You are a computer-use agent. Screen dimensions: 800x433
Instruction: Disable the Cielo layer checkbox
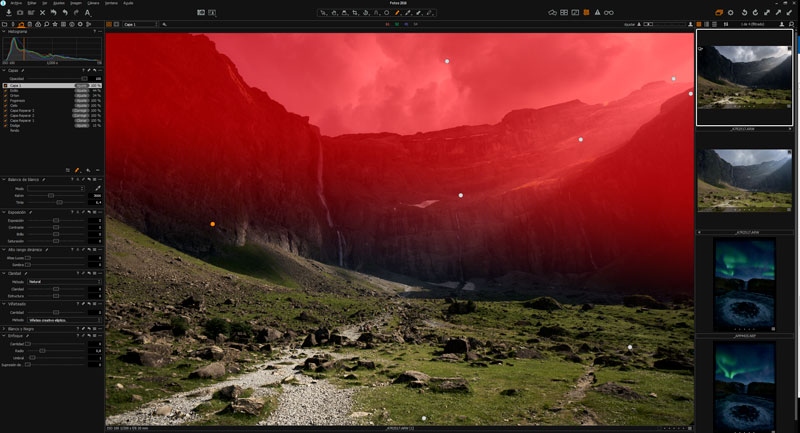[6, 105]
